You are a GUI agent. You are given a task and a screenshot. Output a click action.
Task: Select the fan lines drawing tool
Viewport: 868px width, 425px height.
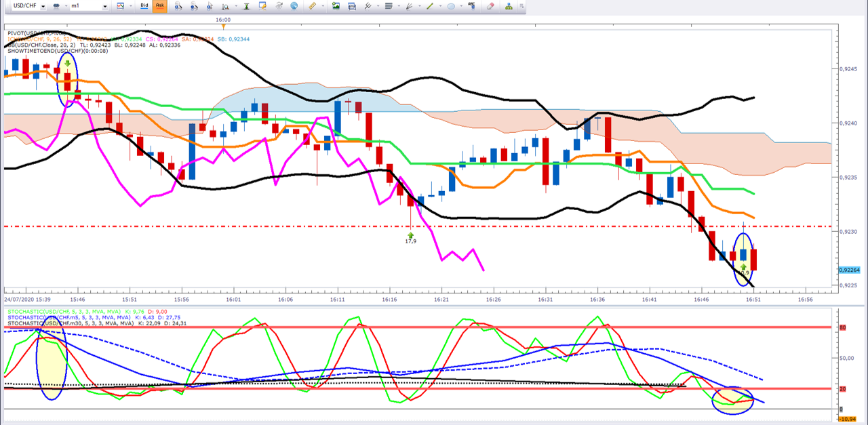(x=409, y=6)
